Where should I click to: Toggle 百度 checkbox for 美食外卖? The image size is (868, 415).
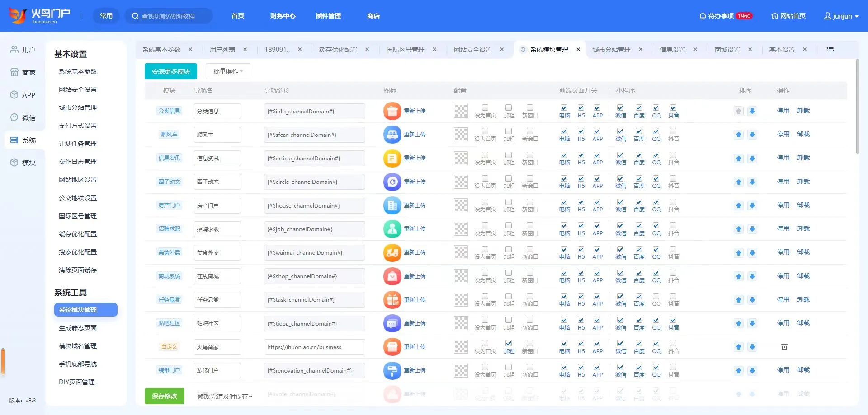point(639,249)
